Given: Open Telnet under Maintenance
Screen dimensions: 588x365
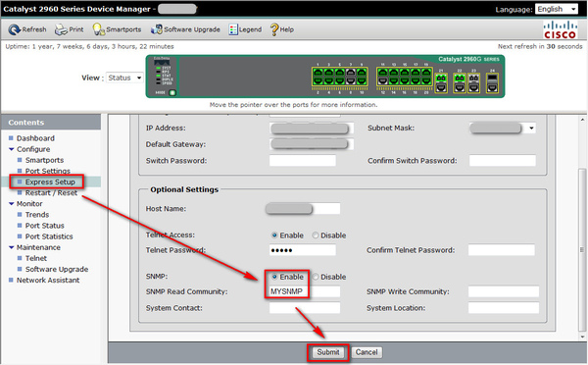Looking at the screenshot, I should point(36,258).
